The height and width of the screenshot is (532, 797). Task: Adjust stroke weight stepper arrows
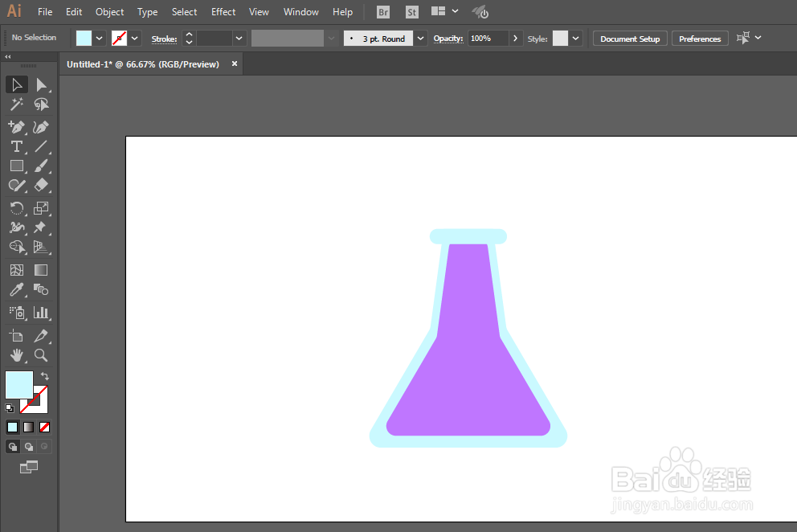(189, 38)
